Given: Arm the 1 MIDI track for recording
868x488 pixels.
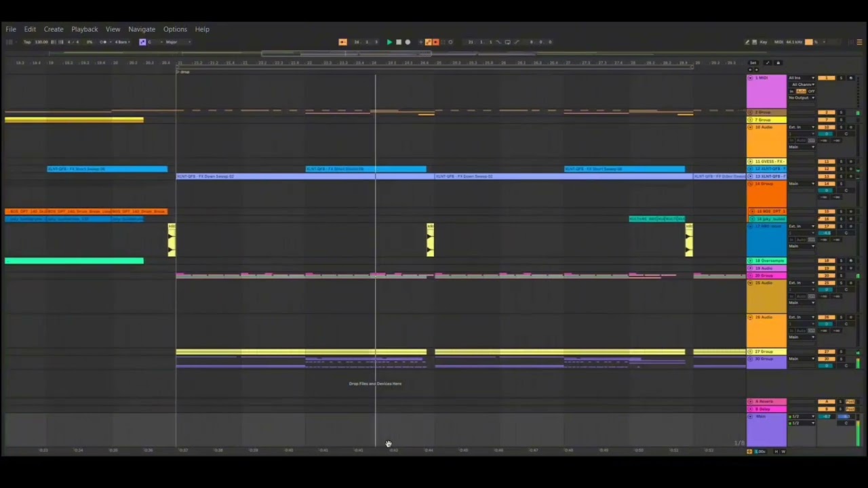Looking at the screenshot, I should tap(850, 78).
